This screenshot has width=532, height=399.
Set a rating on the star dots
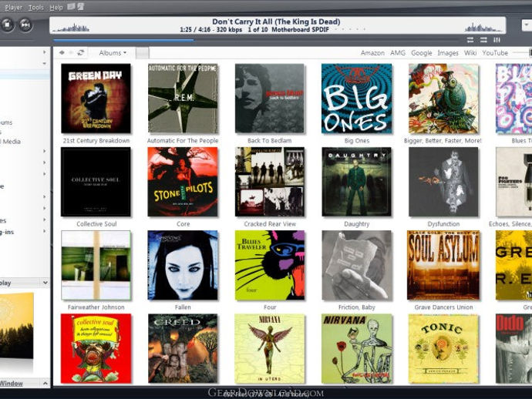(350, 29)
